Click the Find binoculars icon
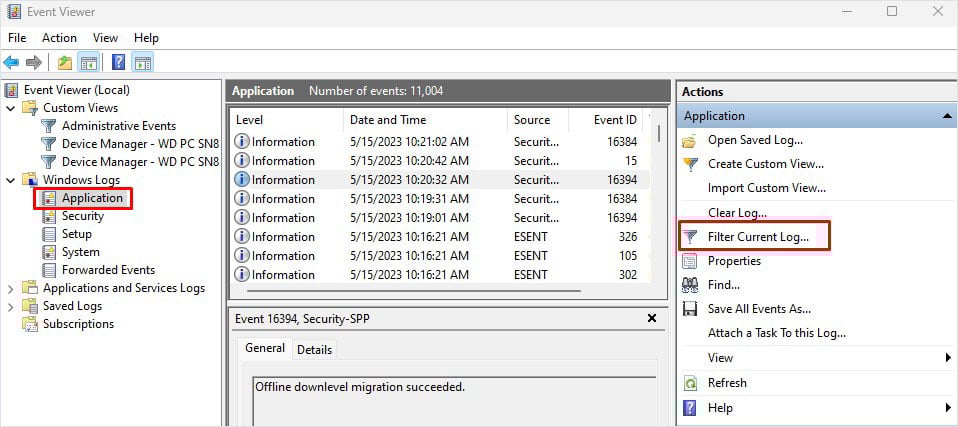Viewport: 958px width, 427px height. pos(690,285)
